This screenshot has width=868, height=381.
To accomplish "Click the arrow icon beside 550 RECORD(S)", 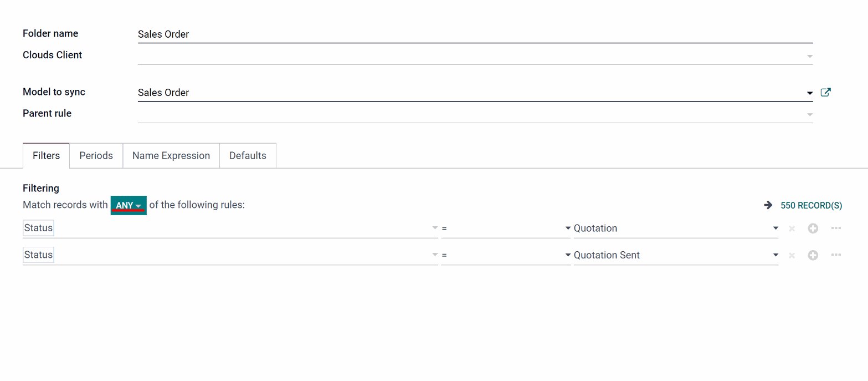I will (768, 205).
